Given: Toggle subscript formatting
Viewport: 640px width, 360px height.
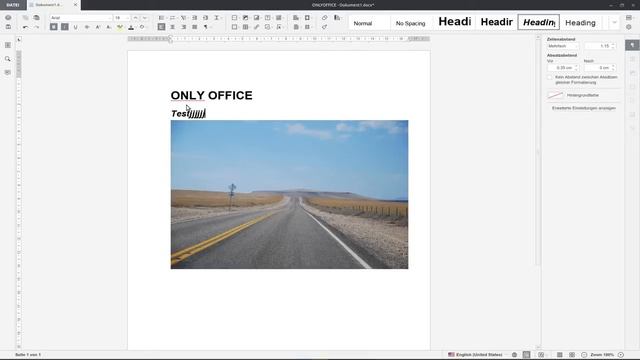Looking at the screenshot, I should tap(109, 27).
